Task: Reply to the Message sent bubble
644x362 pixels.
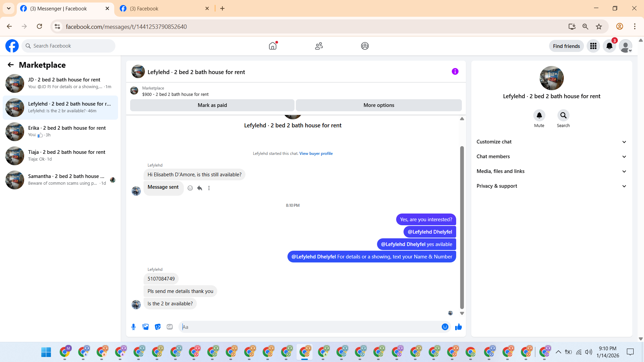Action: (x=200, y=188)
